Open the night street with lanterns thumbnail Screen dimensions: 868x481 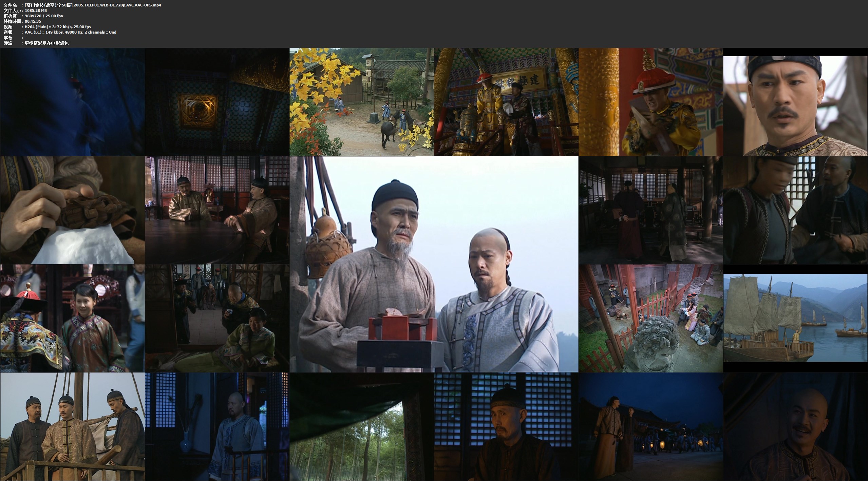point(650,427)
